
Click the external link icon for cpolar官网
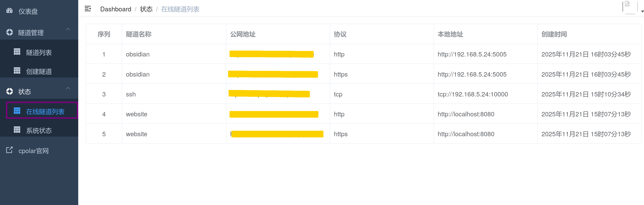pos(9,150)
